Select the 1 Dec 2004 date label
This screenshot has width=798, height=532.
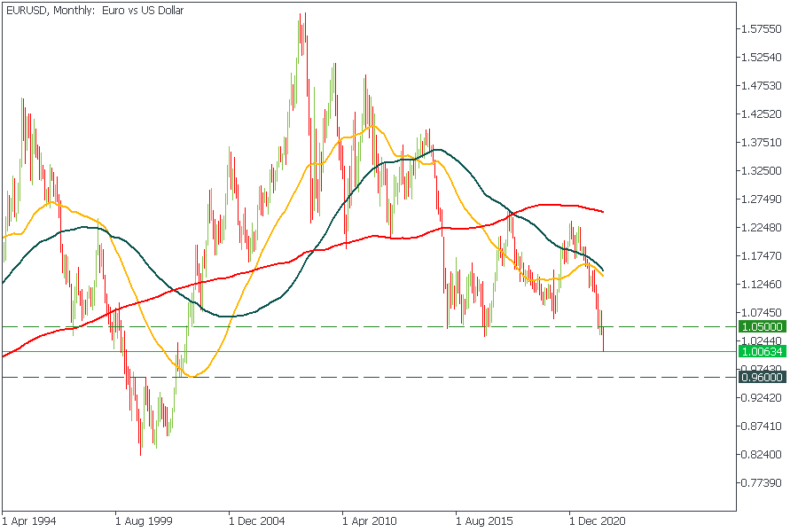pos(257,521)
